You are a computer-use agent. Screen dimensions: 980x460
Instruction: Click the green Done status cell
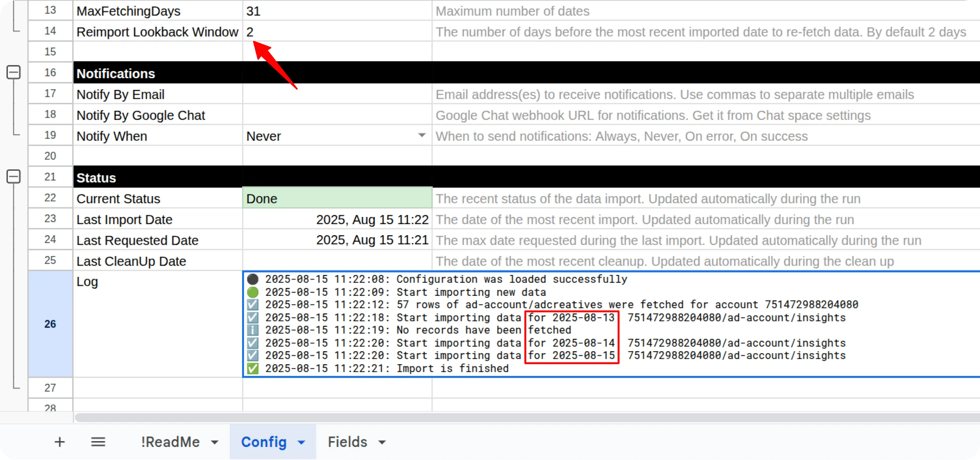pos(336,198)
